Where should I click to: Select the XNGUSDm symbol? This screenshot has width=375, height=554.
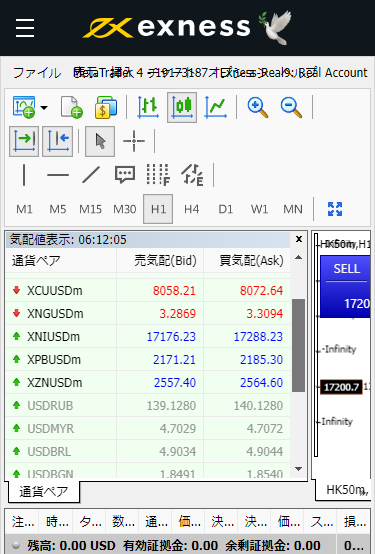[55, 313]
